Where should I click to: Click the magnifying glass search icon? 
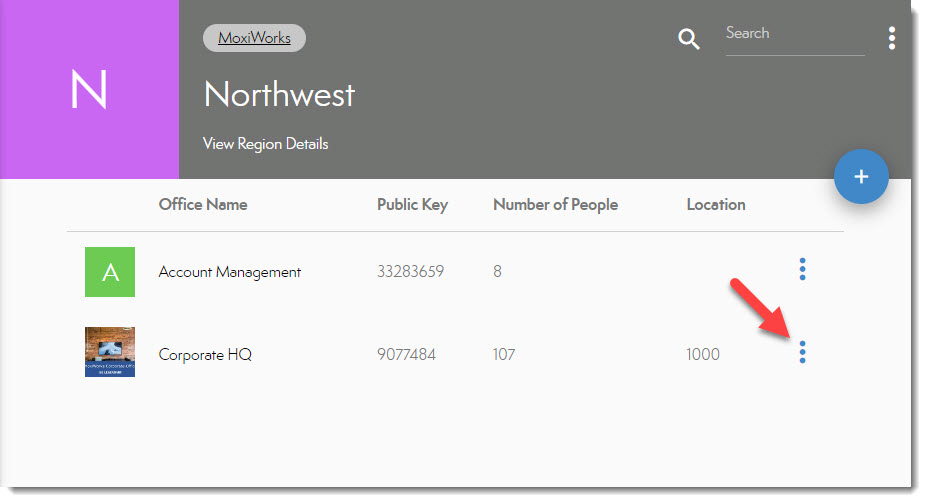coord(689,39)
